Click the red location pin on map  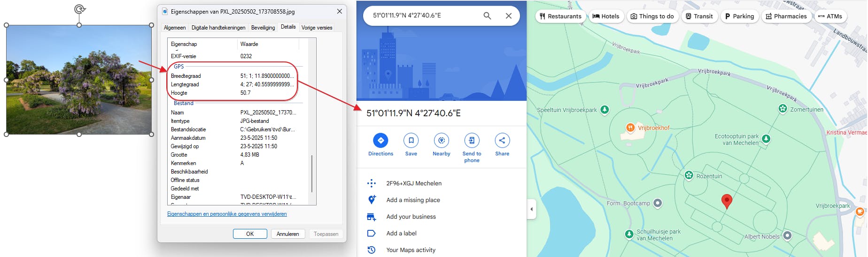coord(727,201)
